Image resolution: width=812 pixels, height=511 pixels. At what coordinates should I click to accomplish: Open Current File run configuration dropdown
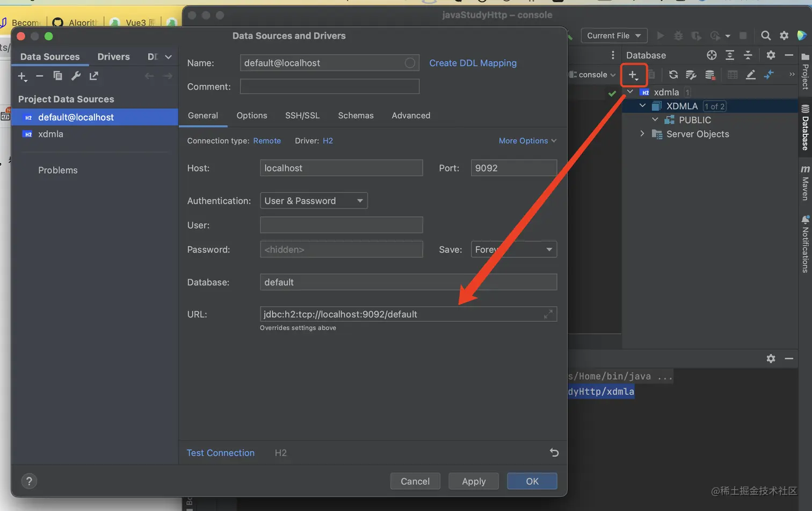pos(614,35)
